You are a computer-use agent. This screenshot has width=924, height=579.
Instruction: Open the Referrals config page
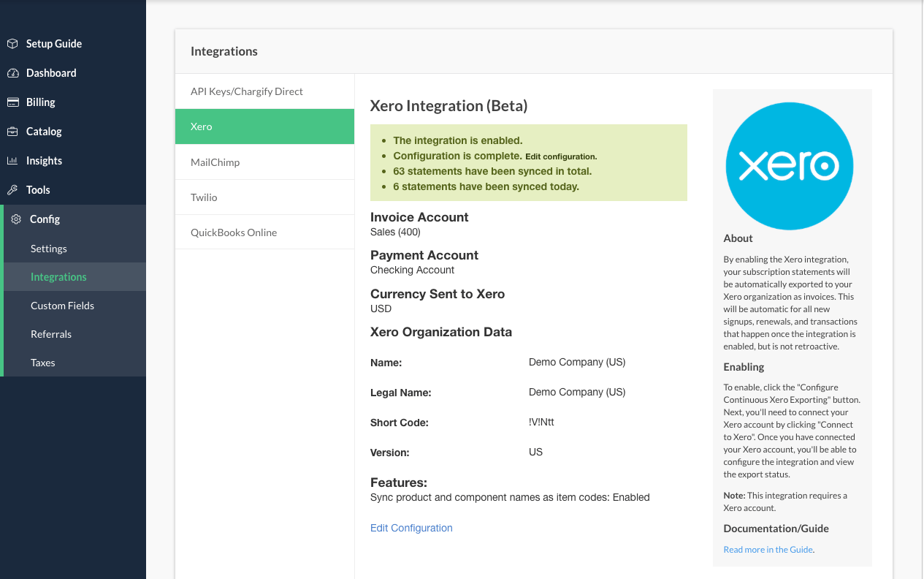51,334
